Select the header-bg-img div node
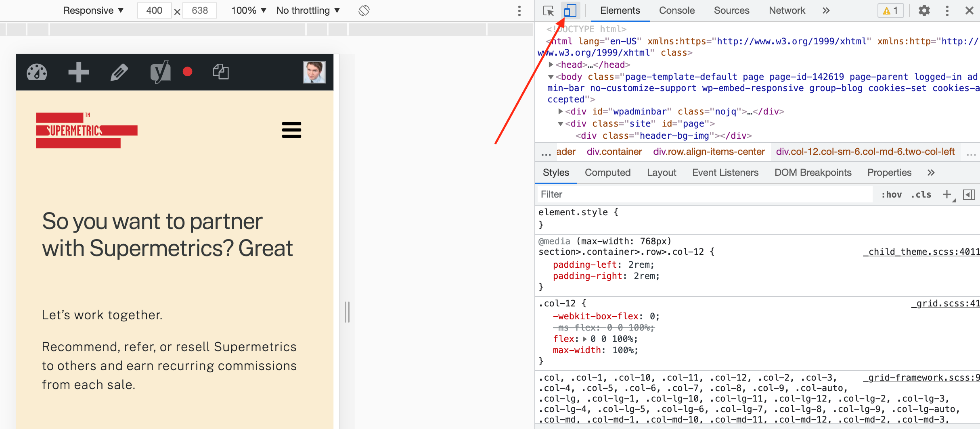The height and width of the screenshot is (429, 980). click(664, 135)
